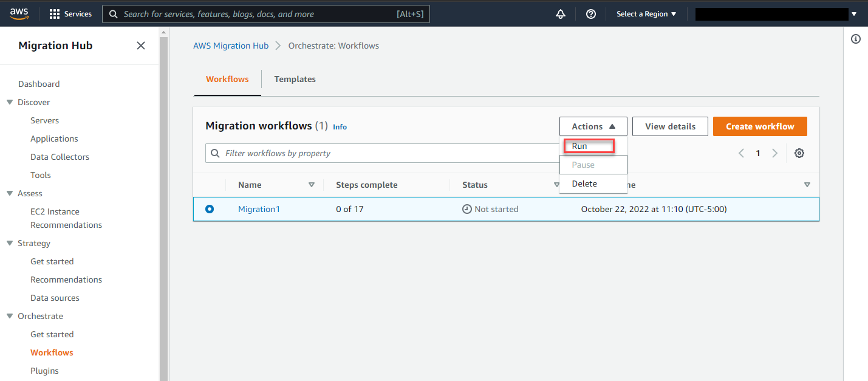
Task: Collapse the Discover section
Action: [10, 102]
